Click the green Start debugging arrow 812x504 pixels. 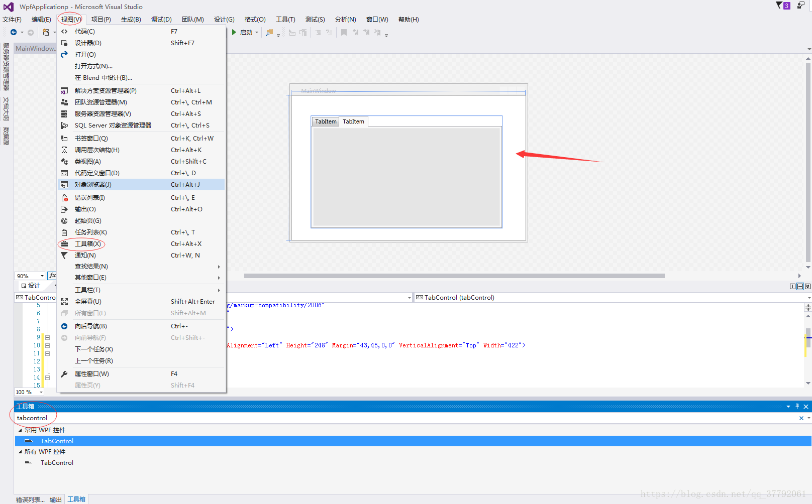234,32
